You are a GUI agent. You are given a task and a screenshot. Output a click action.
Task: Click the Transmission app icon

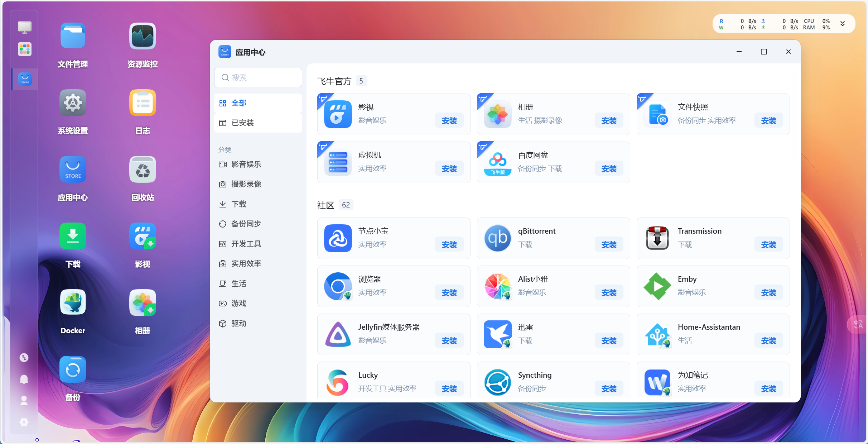pyautogui.click(x=657, y=238)
